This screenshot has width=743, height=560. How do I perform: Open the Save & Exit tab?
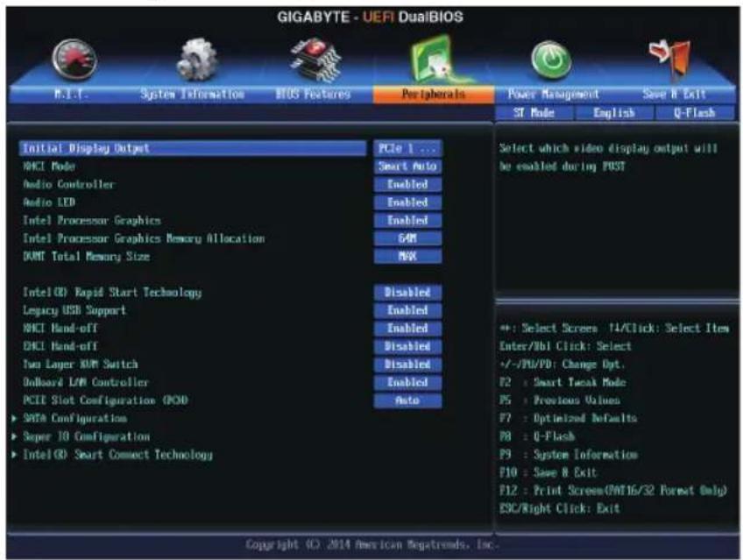pyautogui.click(x=675, y=95)
